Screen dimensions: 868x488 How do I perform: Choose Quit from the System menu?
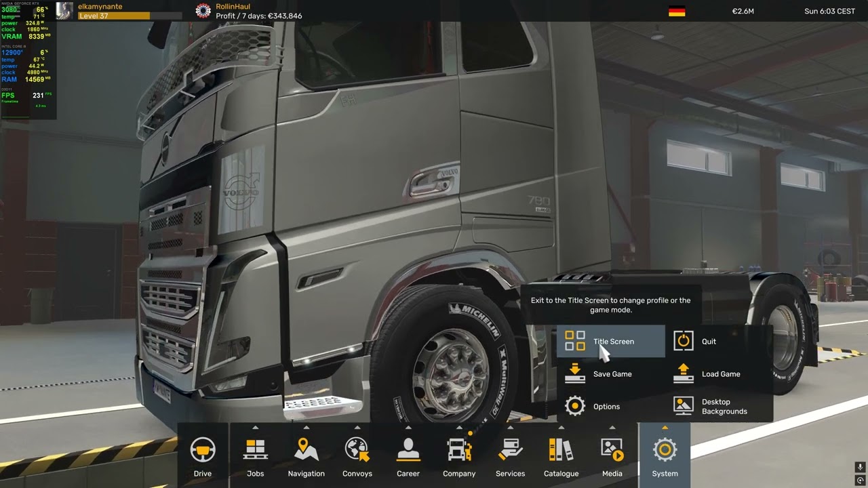coord(719,341)
